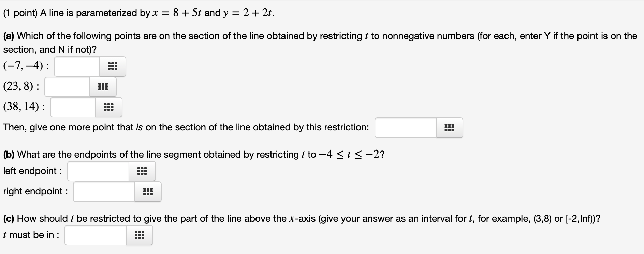Click the first answer input under part (a)
Image resolution: width=644 pixels, height=254 pixels.
(x=77, y=66)
